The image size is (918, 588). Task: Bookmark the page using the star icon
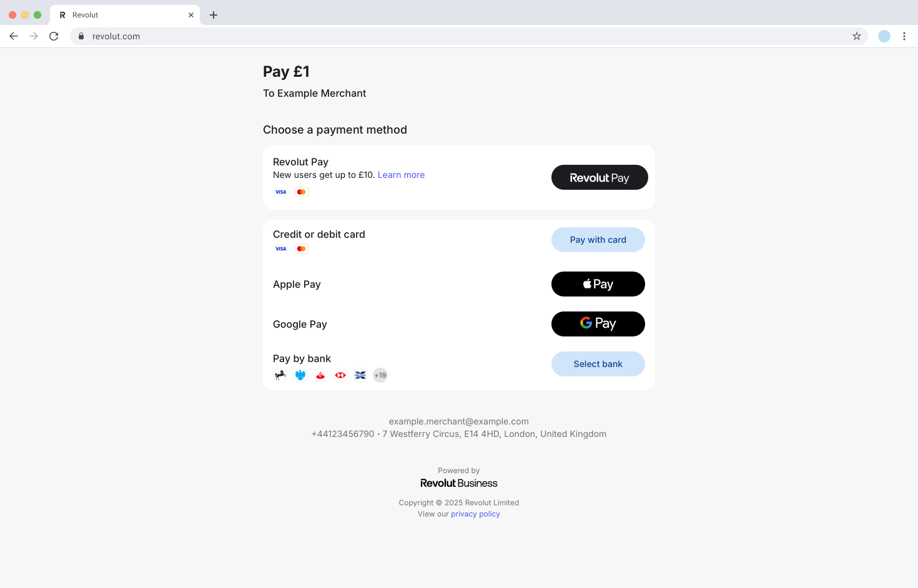(856, 36)
